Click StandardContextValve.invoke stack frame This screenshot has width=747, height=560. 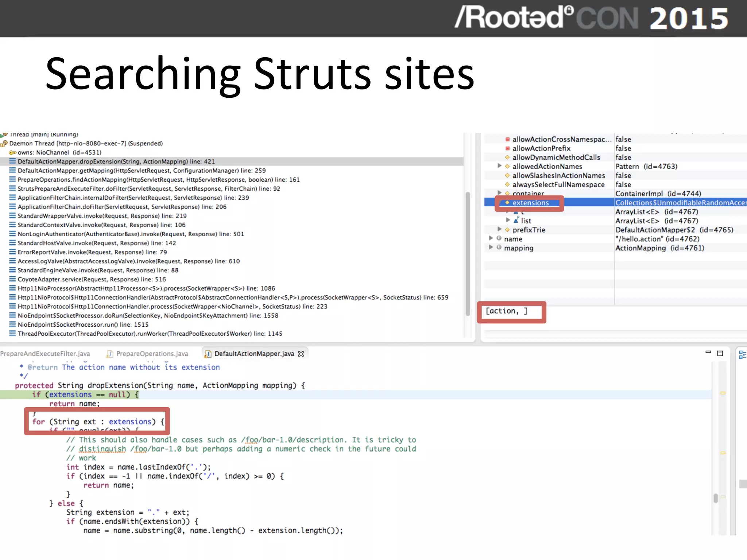pos(101,225)
